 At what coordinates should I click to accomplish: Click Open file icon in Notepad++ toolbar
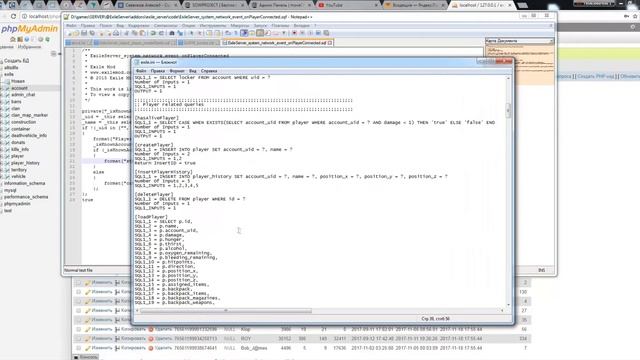coord(76,33)
